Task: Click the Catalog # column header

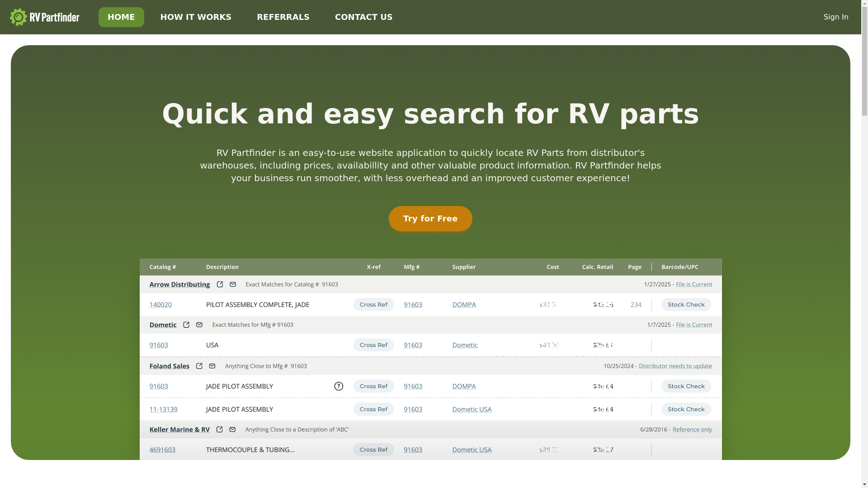Action: coord(163,267)
